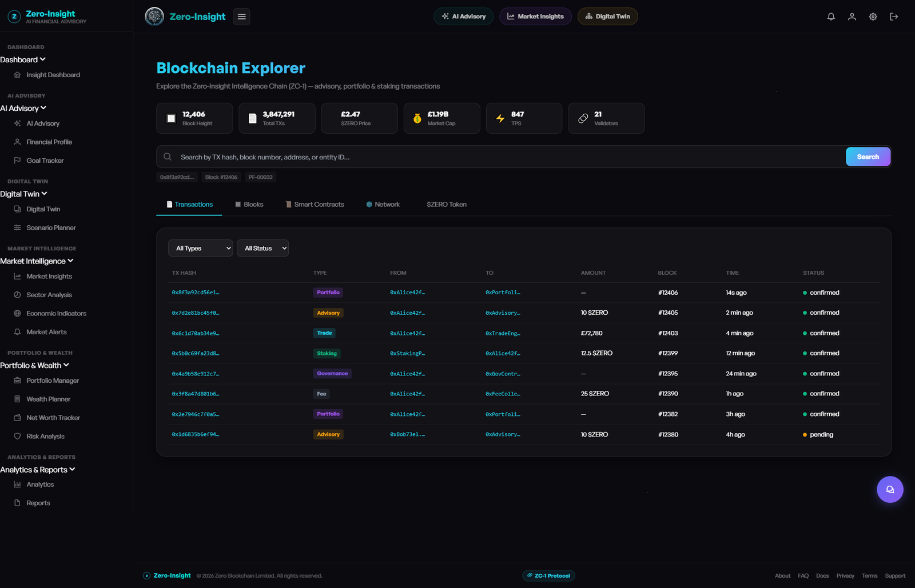Click the 0xBob73e1... from address

pyautogui.click(x=407, y=435)
